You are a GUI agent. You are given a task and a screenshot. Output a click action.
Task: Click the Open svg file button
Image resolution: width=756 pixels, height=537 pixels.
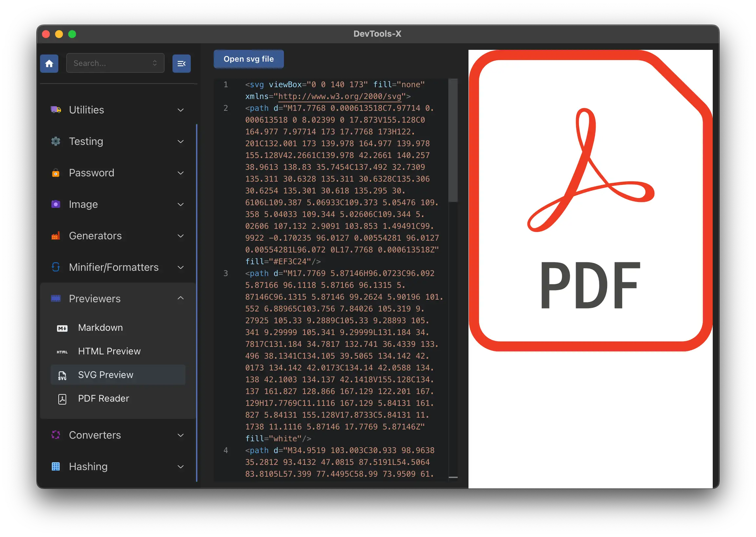tap(249, 59)
